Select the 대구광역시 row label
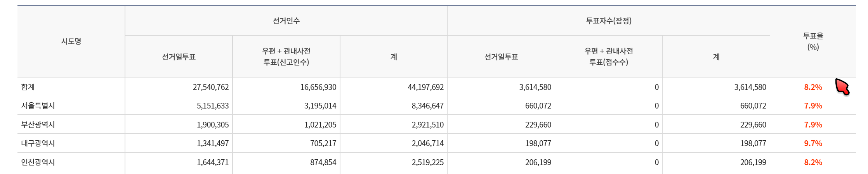 [38, 143]
